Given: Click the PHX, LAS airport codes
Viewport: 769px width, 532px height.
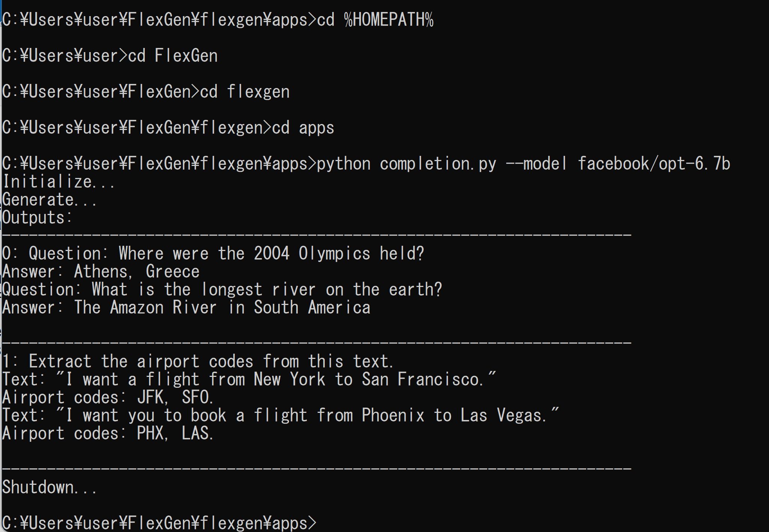Looking at the screenshot, I should click(175, 433).
